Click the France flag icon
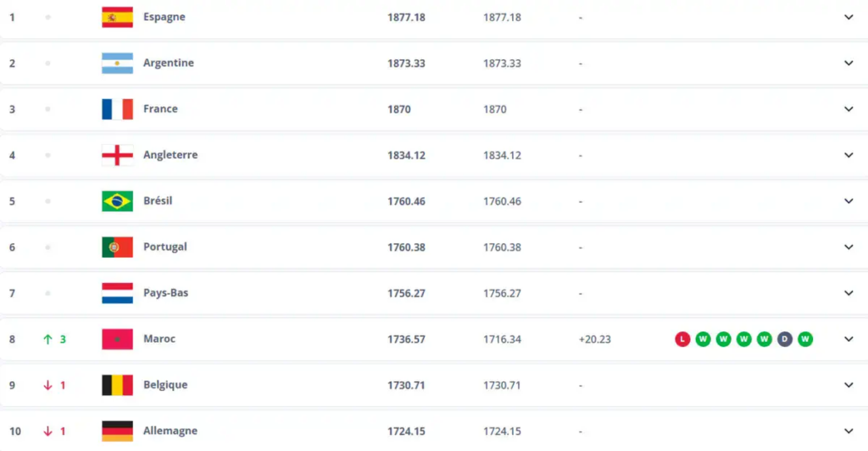The height and width of the screenshot is (451, 868). [117, 109]
